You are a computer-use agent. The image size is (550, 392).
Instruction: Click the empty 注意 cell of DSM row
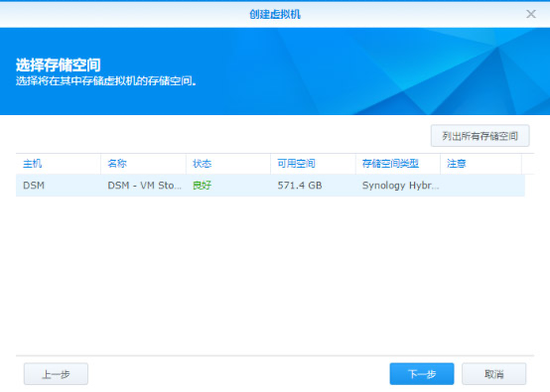pos(482,186)
